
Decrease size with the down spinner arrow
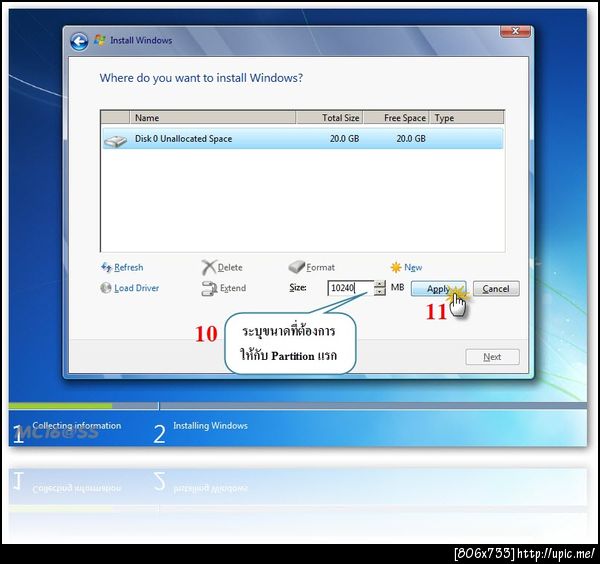click(x=380, y=292)
